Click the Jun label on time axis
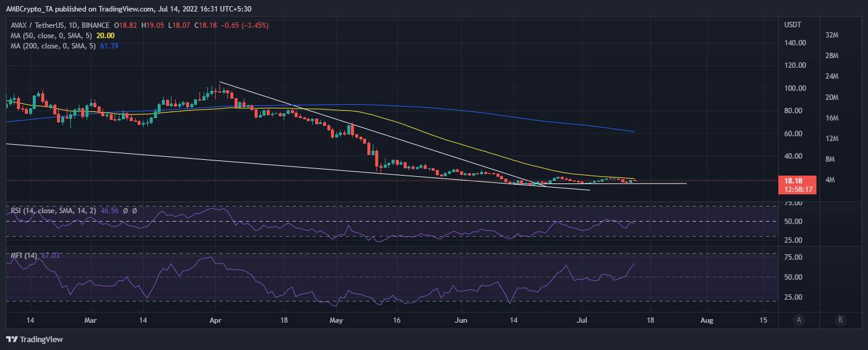868x350 pixels. [x=462, y=319]
